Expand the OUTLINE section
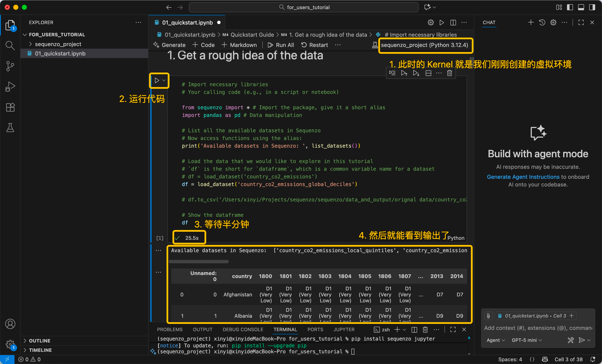This screenshot has width=602, height=364. (39, 341)
